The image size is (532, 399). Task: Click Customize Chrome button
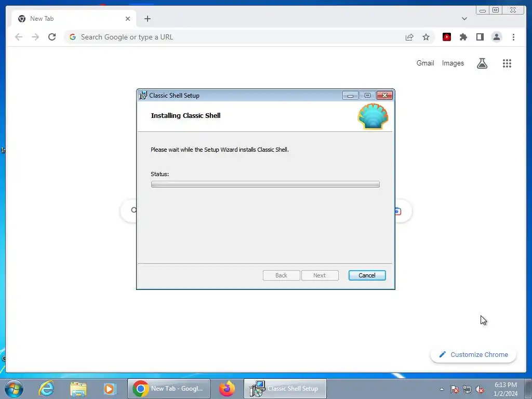[x=473, y=354]
